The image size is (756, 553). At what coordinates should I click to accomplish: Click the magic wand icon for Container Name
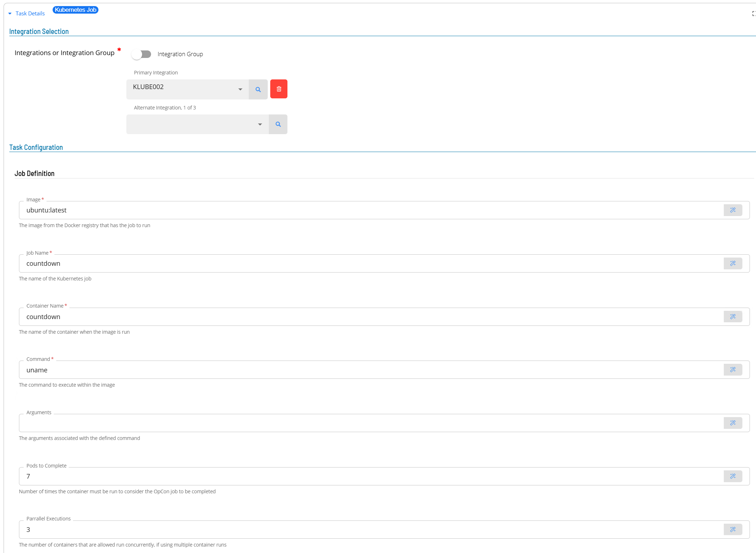733,317
